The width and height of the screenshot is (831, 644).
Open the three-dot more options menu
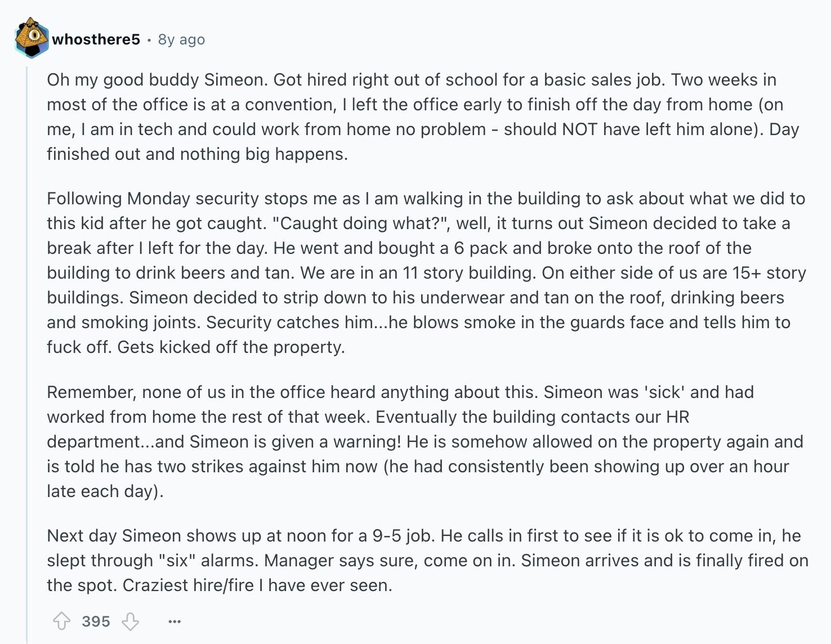click(x=175, y=621)
